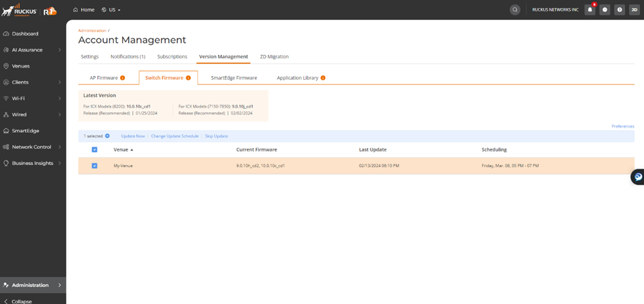Sort by the Venue column header
644x304 pixels.
124,149
